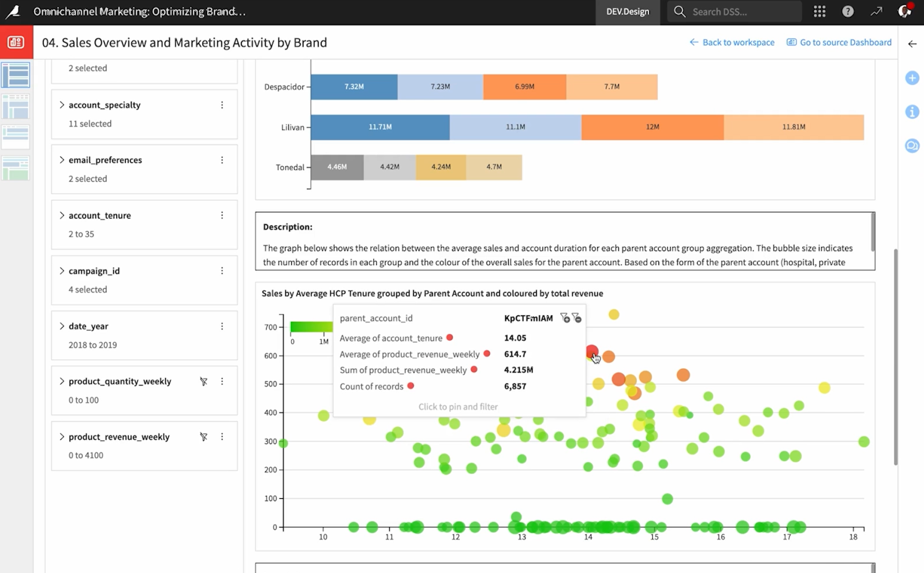Click include-filter icon beside KpCTFmIAM
Viewport: 924px width, 573px height.
click(x=565, y=318)
